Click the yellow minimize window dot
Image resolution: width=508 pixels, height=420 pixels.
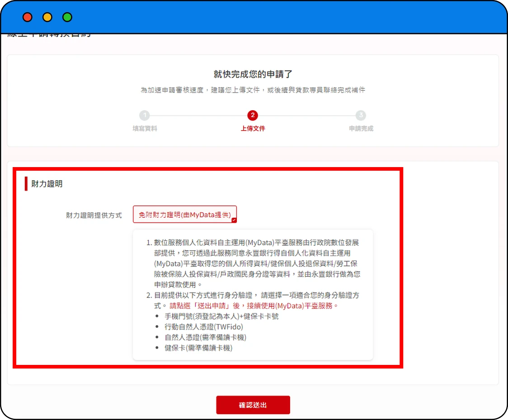(x=47, y=17)
